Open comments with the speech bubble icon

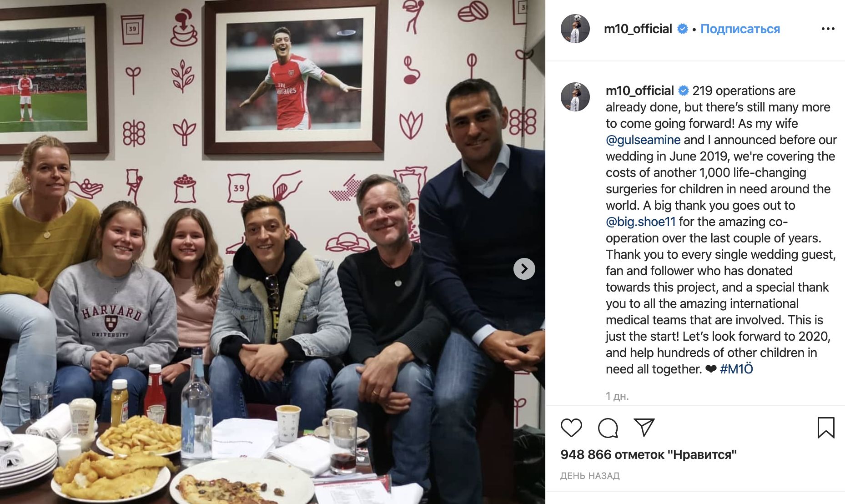[608, 428]
